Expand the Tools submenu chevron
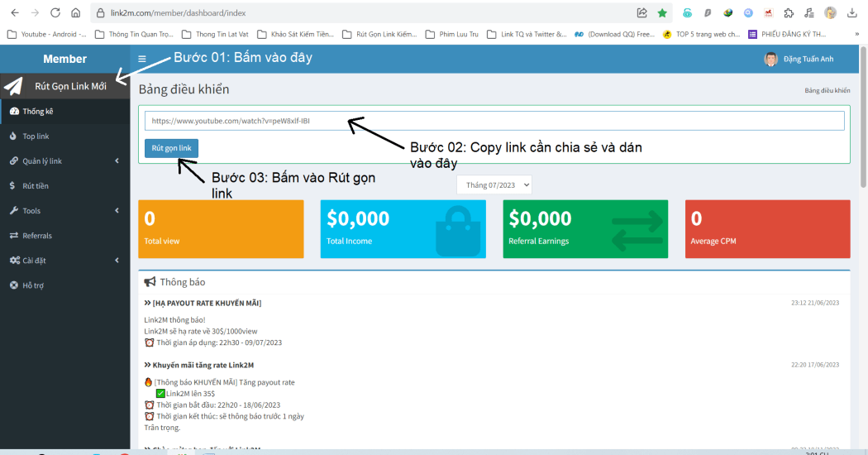 (117, 211)
